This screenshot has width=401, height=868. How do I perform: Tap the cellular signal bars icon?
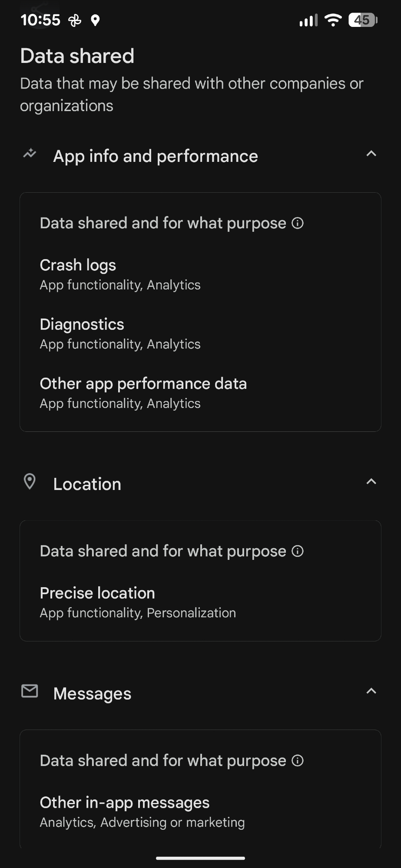(308, 20)
